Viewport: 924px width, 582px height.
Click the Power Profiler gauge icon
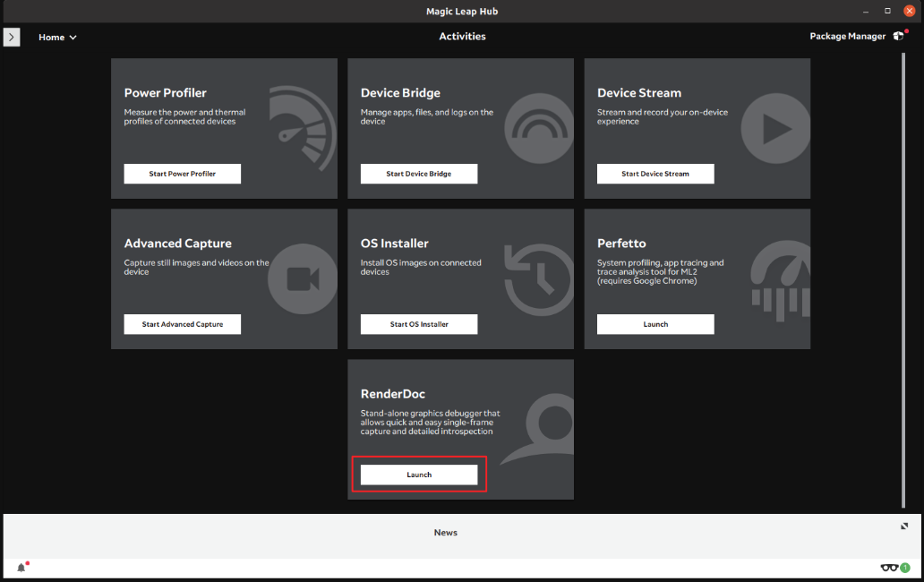click(304, 128)
